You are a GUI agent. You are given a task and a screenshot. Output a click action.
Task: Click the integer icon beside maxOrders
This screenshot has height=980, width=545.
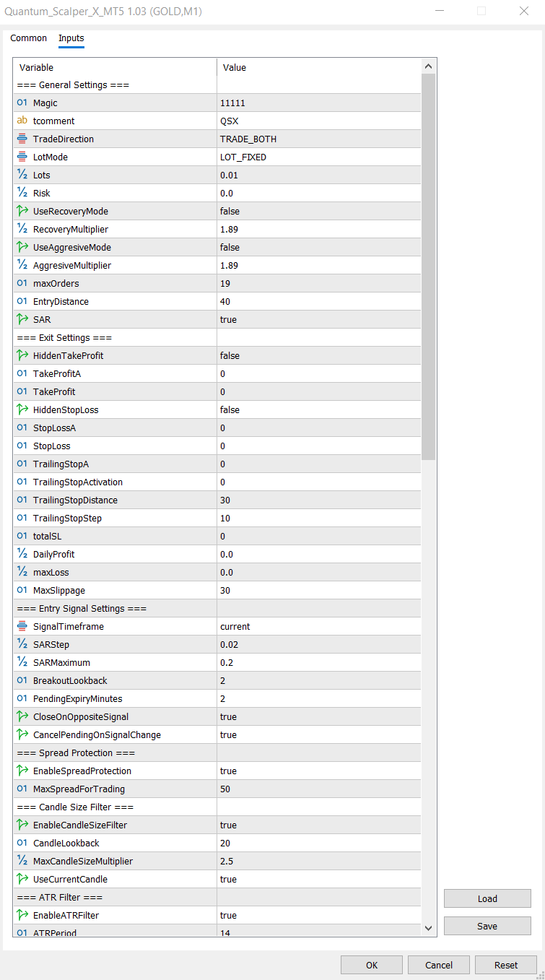(x=22, y=284)
